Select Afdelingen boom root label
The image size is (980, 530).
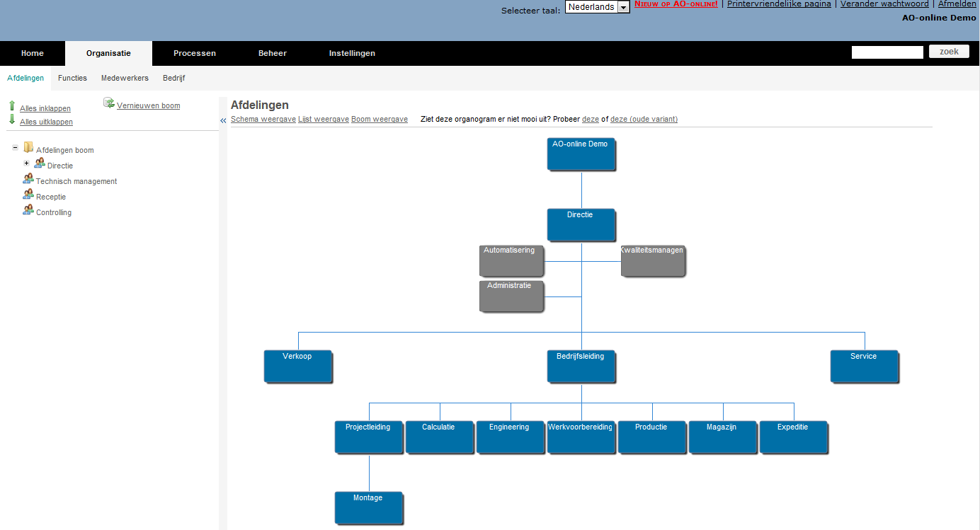(65, 151)
